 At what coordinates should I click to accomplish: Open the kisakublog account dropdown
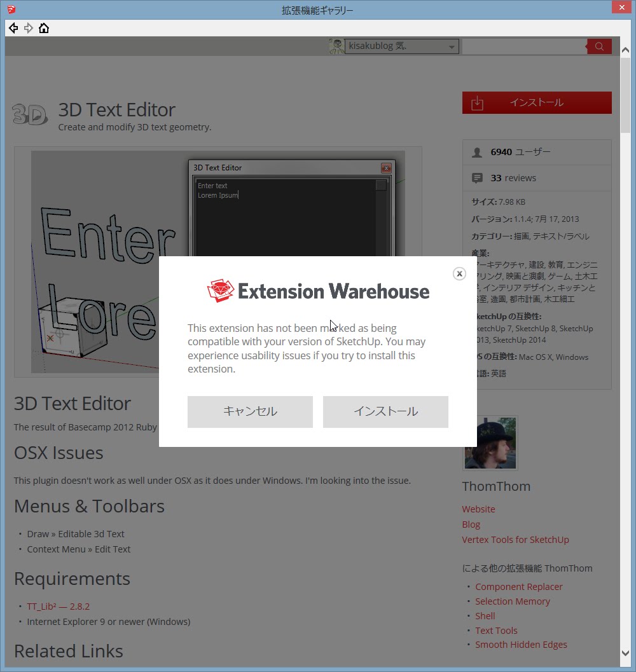pos(402,46)
